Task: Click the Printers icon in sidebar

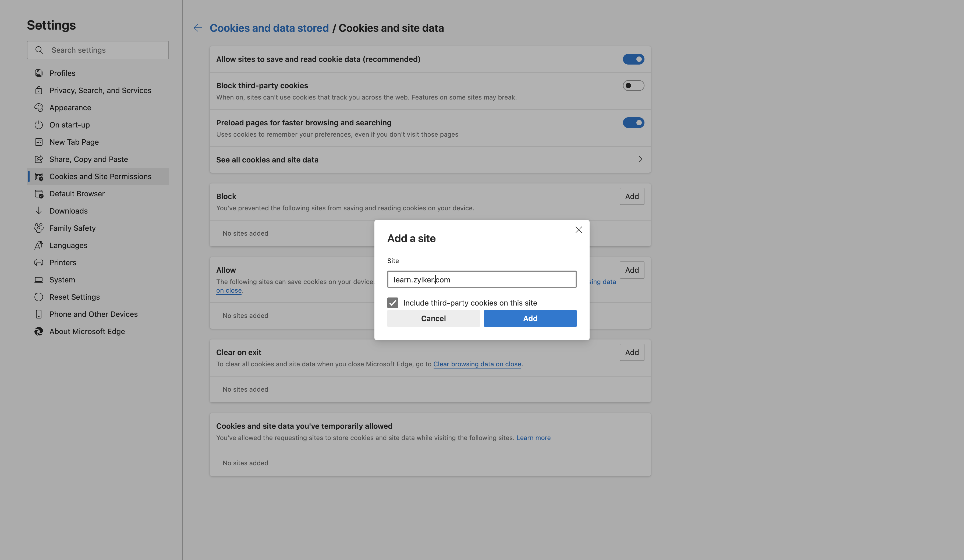Action: click(39, 263)
